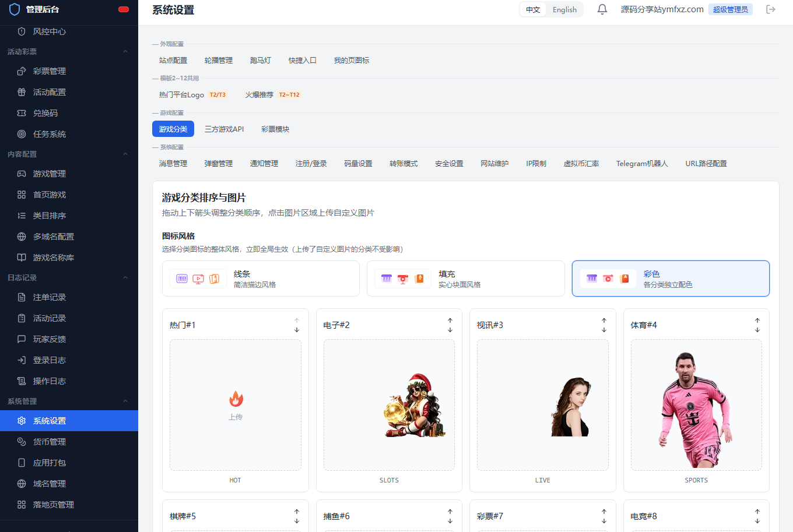Open 首页游戏 grid item

(69, 195)
